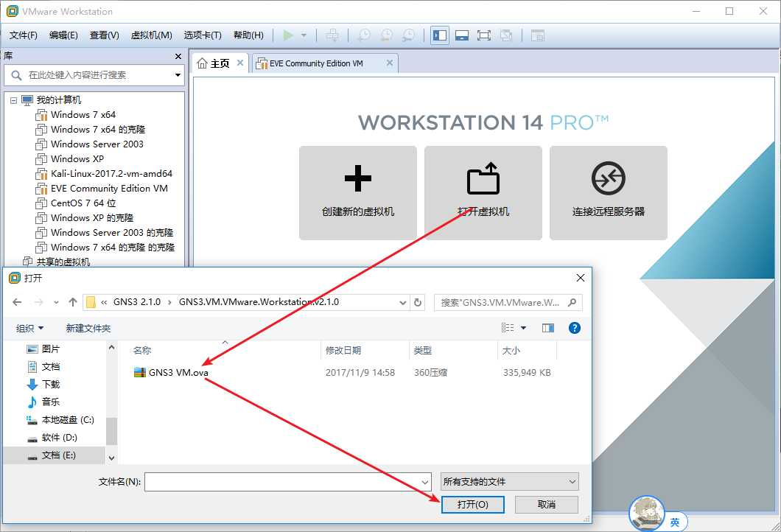The height and width of the screenshot is (532, 781).
Task: Click the take snapshot toolbar icon
Action: [x=364, y=35]
